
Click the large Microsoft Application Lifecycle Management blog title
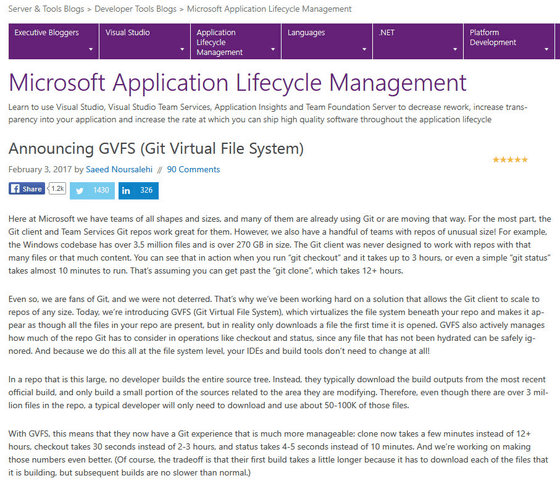point(238,83)
